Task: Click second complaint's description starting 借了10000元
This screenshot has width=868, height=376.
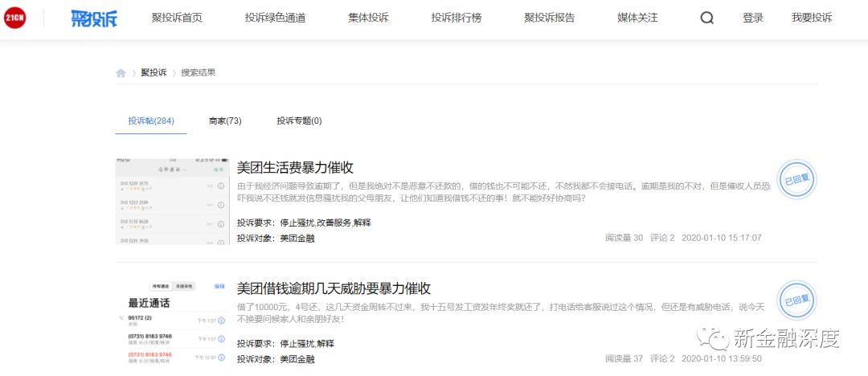Action: (x=501, y=313)
